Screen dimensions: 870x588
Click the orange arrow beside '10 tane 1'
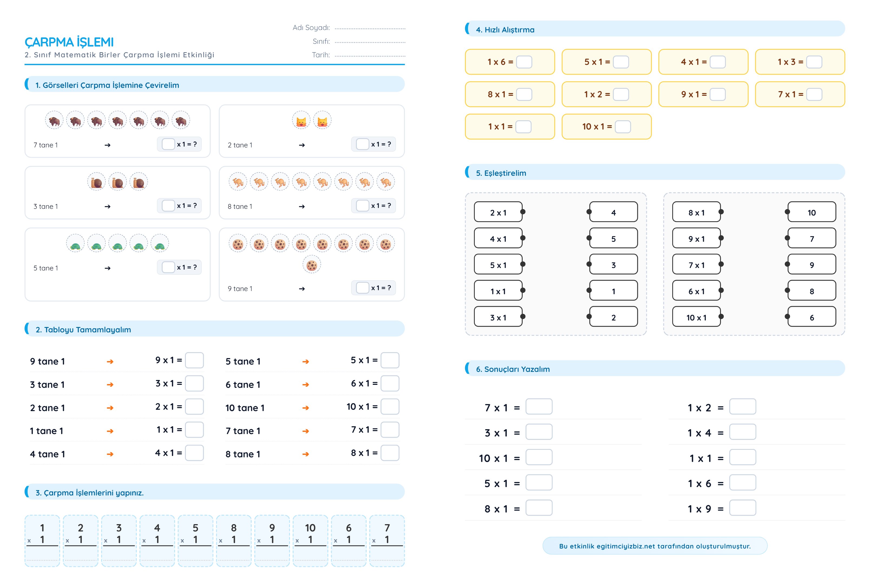[305, 408]
